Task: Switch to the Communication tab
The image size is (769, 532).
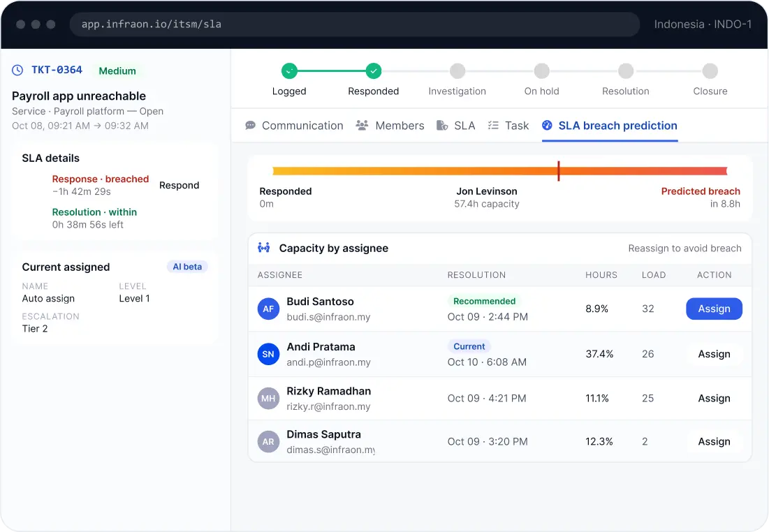Action: click(294, 126)
